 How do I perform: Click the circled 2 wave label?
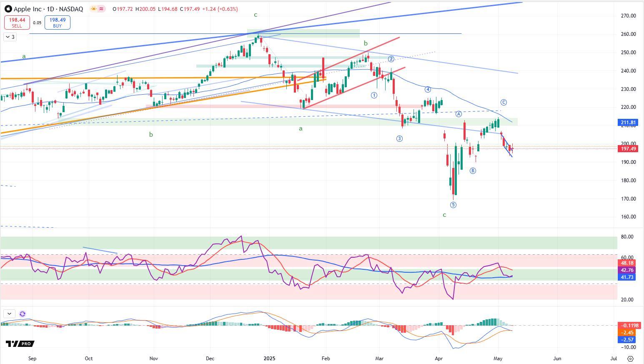point(391,59)
